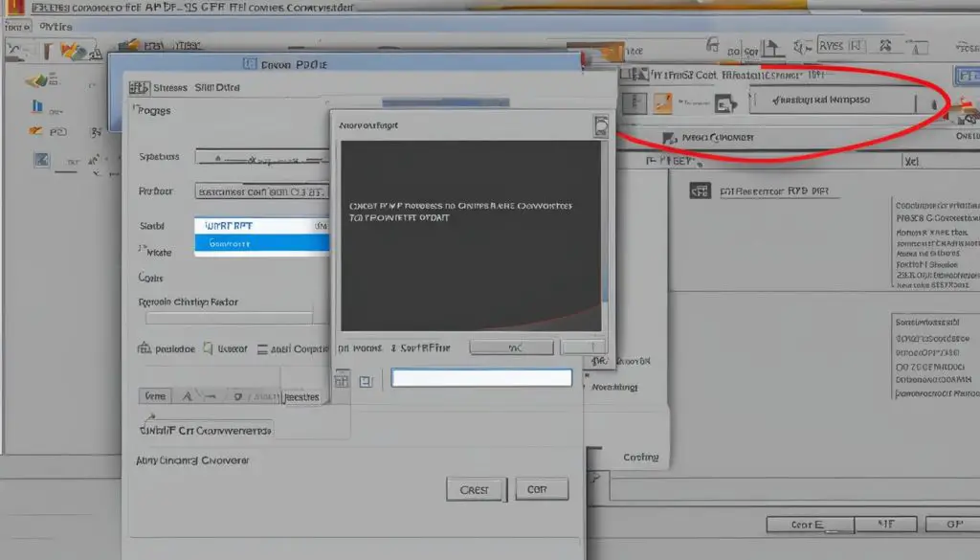Select the blue bars icon in left panel
980x560 pixels.
37,106
